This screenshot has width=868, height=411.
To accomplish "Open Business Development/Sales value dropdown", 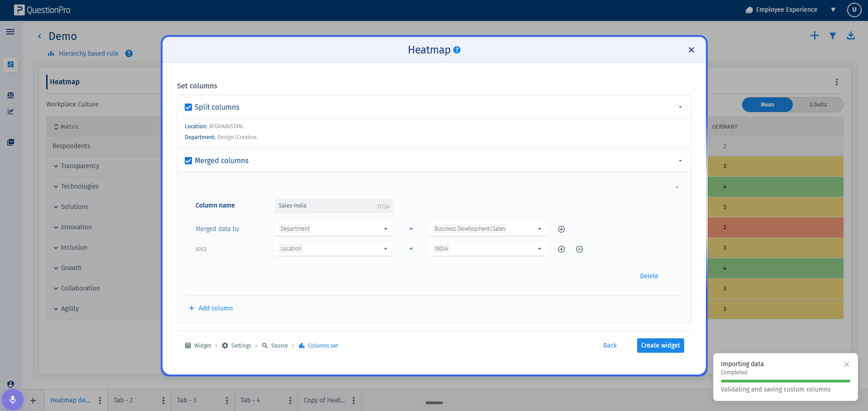I will [488, 229].
